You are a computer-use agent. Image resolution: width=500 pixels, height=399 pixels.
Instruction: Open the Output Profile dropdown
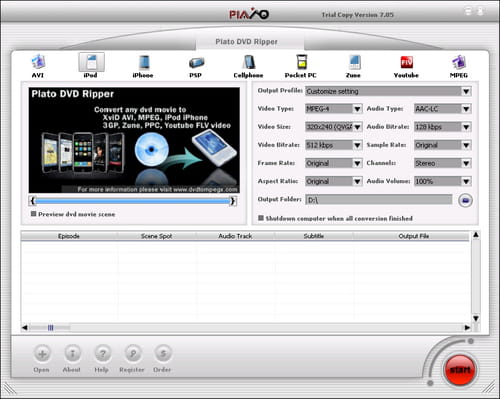click(466, 91)
